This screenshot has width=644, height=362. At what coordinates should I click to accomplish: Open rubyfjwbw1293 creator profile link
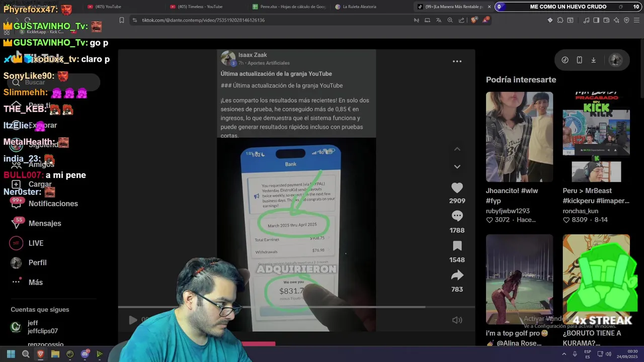(x=508, y=211)
